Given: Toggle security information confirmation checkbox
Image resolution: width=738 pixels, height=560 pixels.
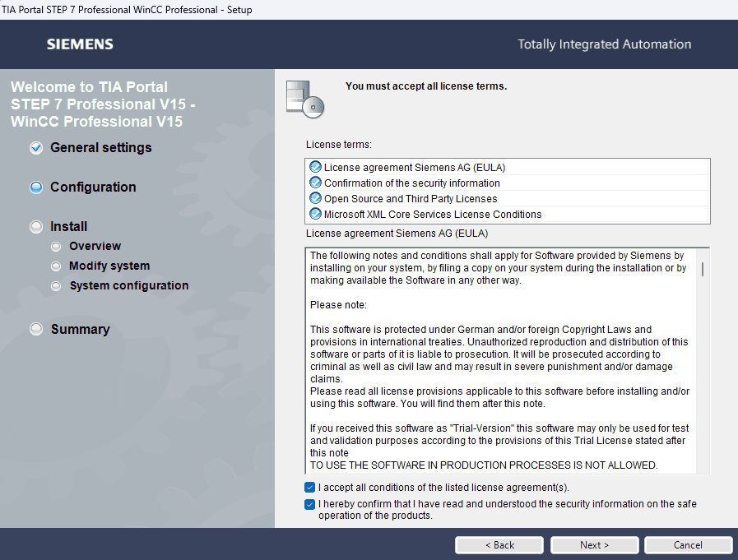Looking at the screenshot, I should tap(309, 504).
